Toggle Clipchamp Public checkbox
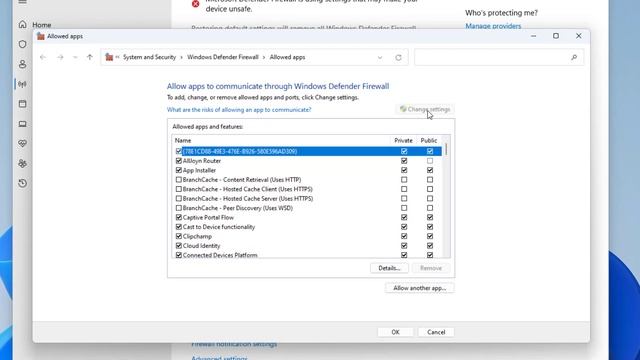Screen dimensions: 640x360 pyautogui.click(x=430, y=236)
